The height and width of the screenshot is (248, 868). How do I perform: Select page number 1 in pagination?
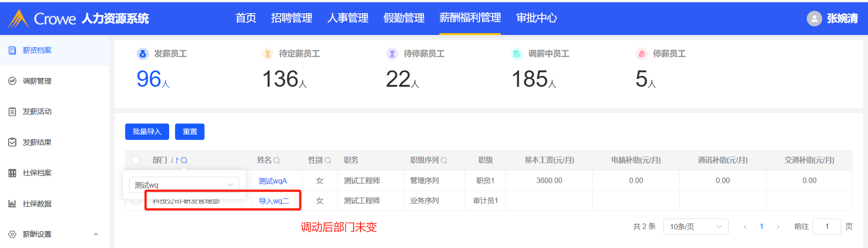coord(761,227)
